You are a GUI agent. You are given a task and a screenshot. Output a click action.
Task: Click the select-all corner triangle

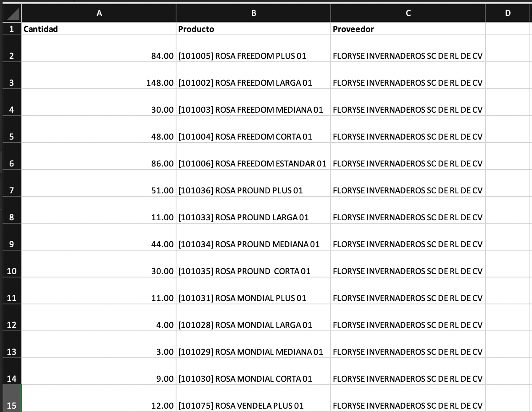12,13
